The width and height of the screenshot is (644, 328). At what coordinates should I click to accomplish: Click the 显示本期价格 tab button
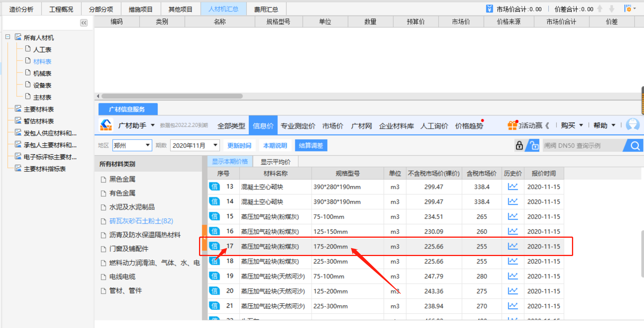tap(230, 161)
